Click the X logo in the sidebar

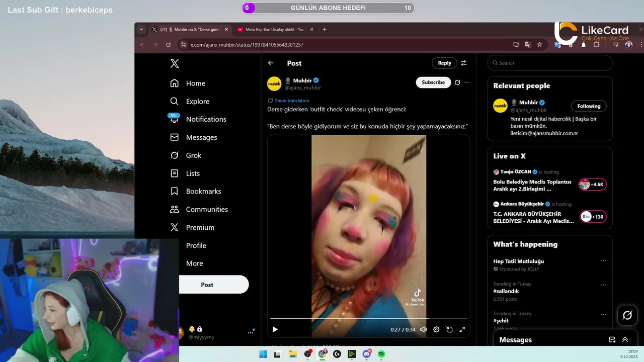point(175,63)
